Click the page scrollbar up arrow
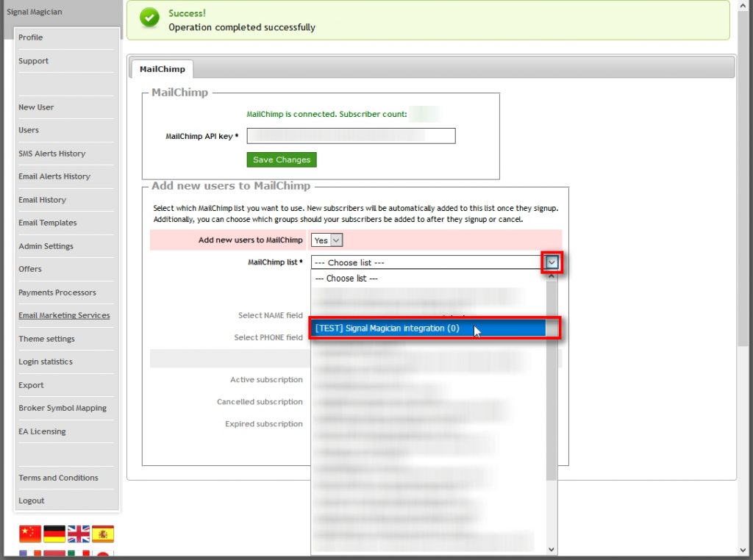The width and height of the screenshot is (753, 560). [745, 6]
